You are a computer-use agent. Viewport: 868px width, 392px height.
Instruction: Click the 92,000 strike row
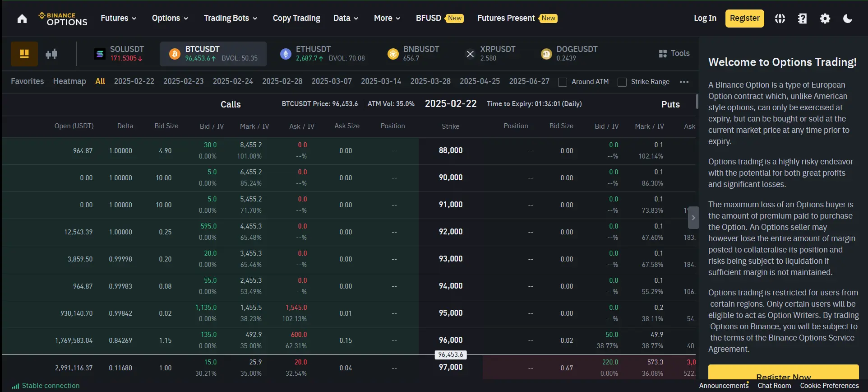(349, 232)
